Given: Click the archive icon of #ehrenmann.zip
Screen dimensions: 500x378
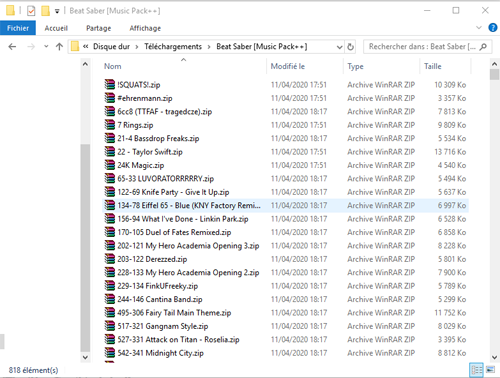Looking at the screenshot, I should pyautogui.click(x=110, y=98).
